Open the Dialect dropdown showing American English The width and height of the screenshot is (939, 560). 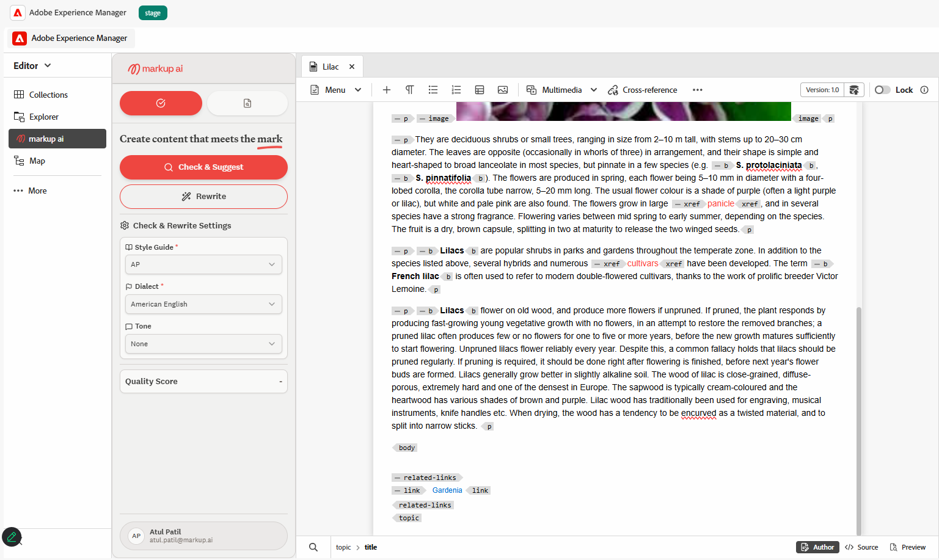pos(203,304)
